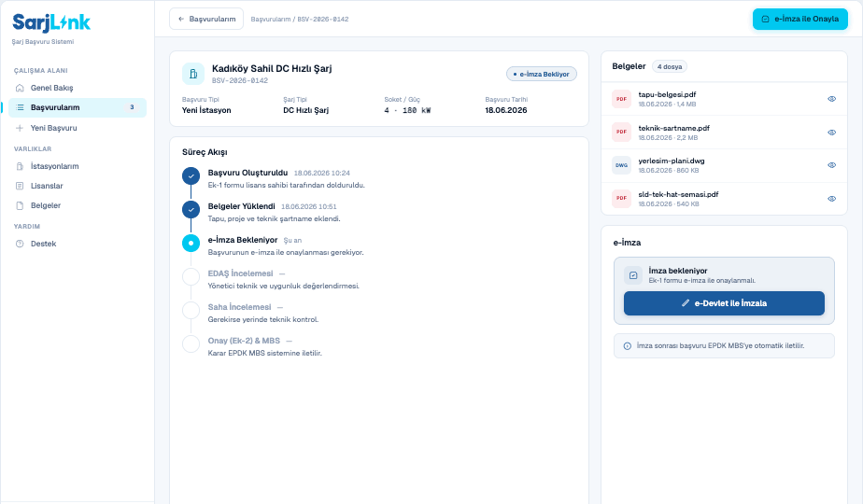Preview sld-tek-hat-semasi.pdf with eye icon
The image size is (863, 504).
click(831, 199)
